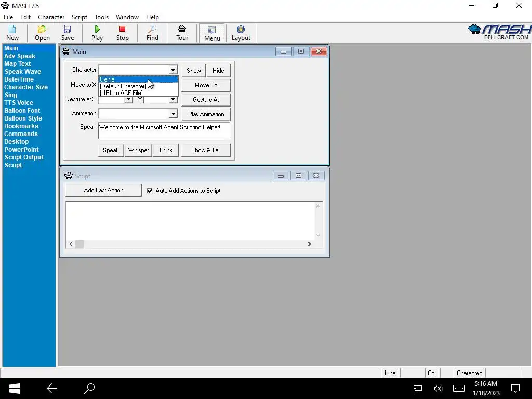Click the script vertical scrollbar down arrow

pos(318,235)
